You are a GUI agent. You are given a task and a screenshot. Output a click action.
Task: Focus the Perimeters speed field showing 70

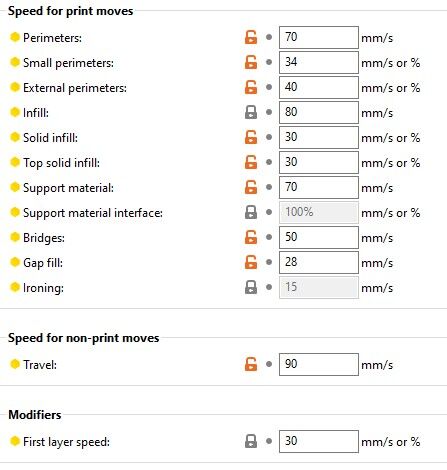click(319, 37)
